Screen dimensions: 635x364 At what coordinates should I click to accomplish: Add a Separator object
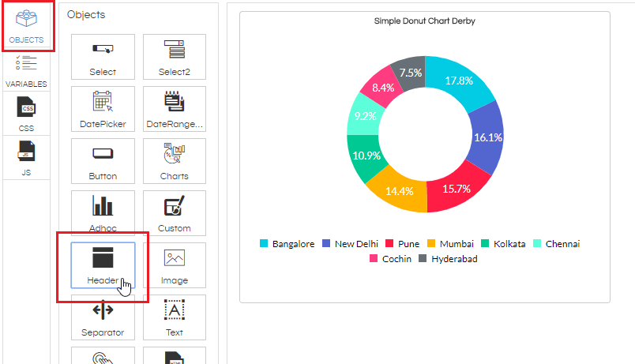click(103, 317)
